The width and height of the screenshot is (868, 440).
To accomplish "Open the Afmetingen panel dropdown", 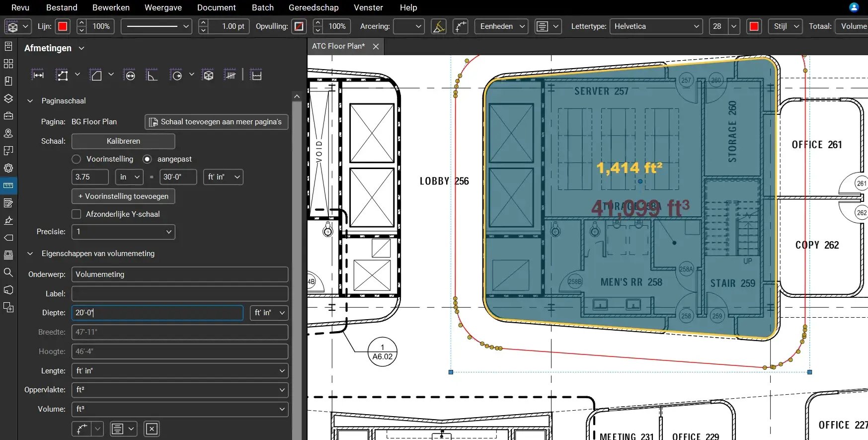I will click(81, 48).
